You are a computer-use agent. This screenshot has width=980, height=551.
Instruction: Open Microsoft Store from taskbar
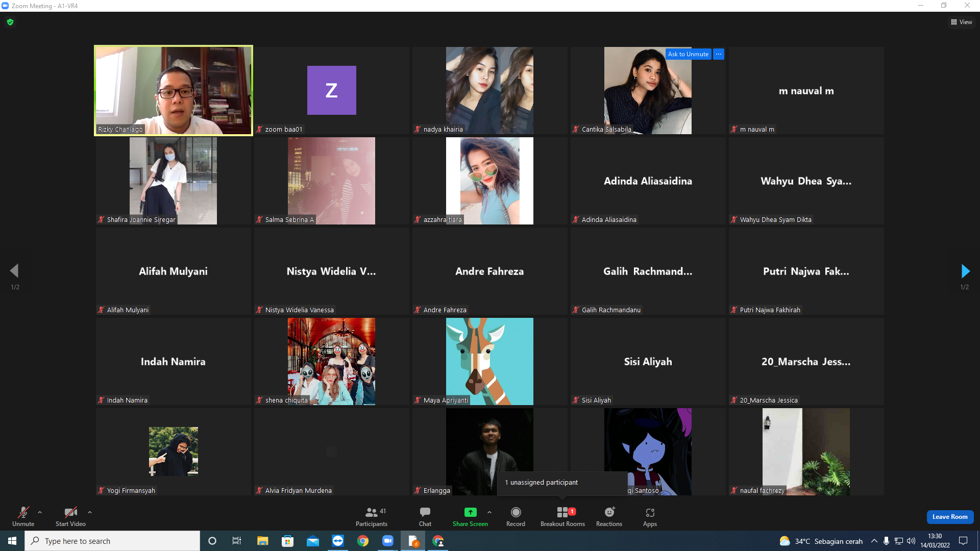pyautogui.click(x=288, y=541)
